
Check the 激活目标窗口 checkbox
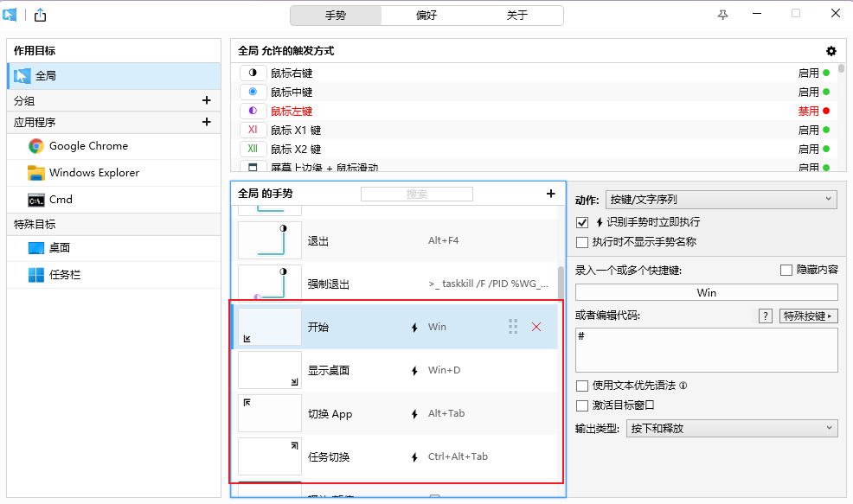click(x=582, y=405)
